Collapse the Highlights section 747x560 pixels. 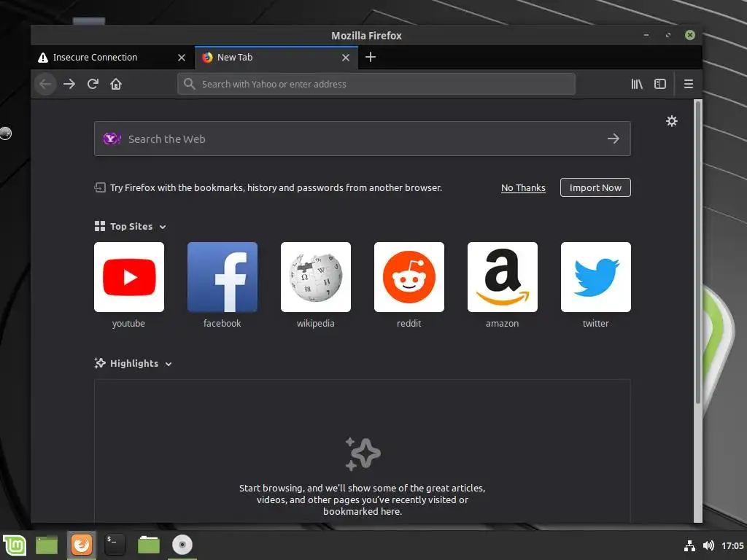point(169,365)
